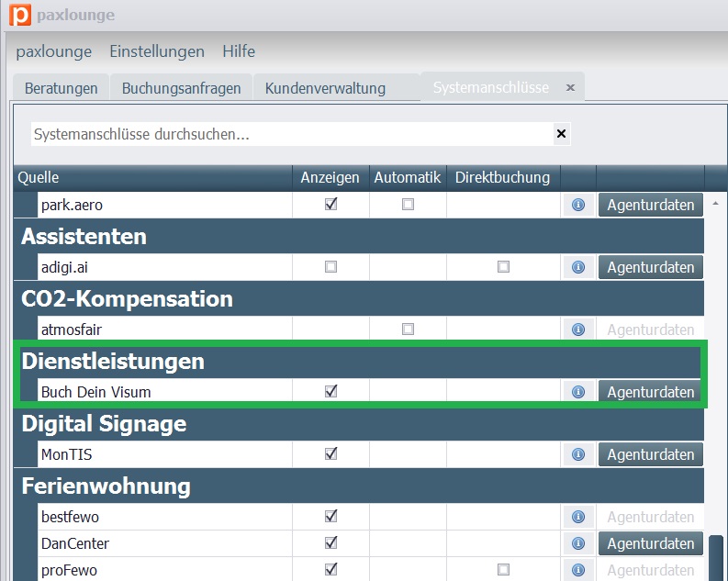
Task: Open the Hilfe menu
Action: pos(239,51)
